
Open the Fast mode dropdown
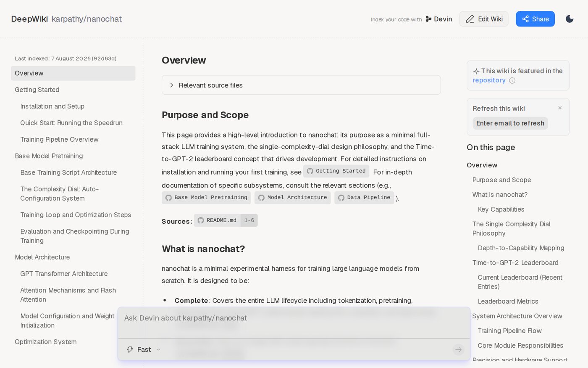[144, 349]
